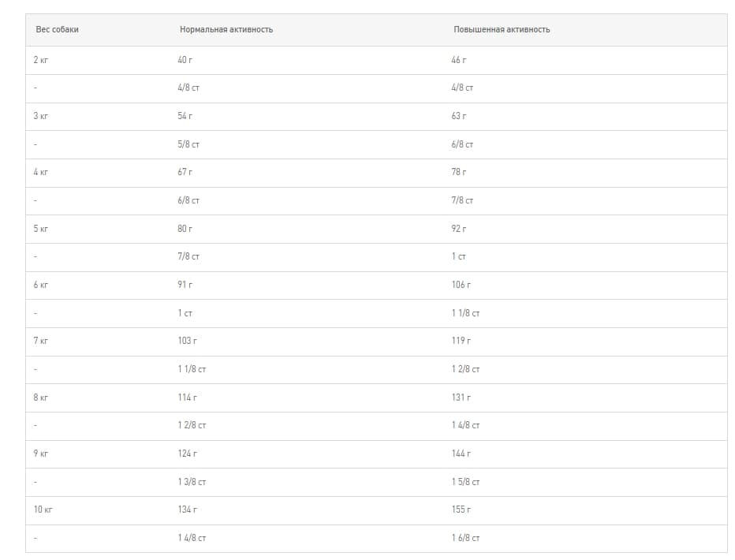Image resolution: width=735 pixels, height=560 pixels.
Task: Click the "7 кг" weight cell
Action: [41, 341]
